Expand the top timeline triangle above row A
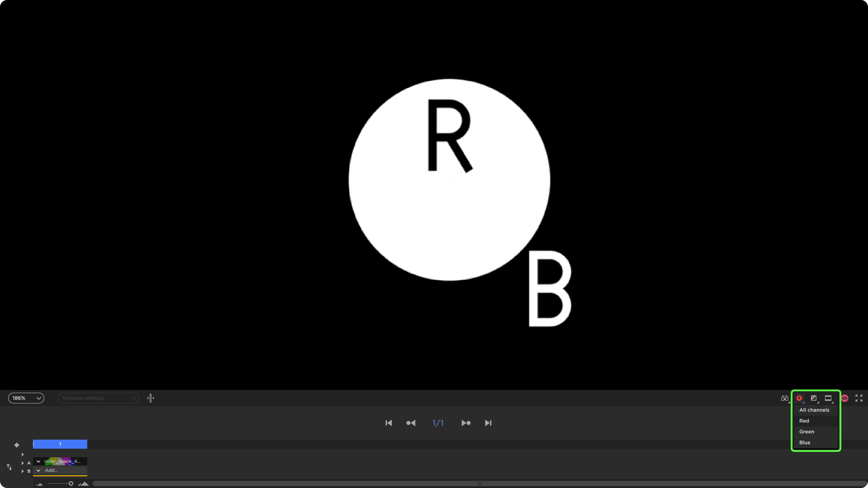The width and height of the screenshot is (868, 488). tap(23, 455)
